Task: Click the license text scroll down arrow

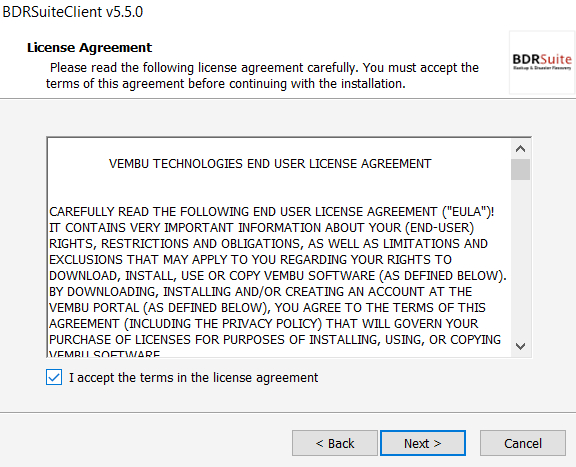Action: click(x=520, y=346)
